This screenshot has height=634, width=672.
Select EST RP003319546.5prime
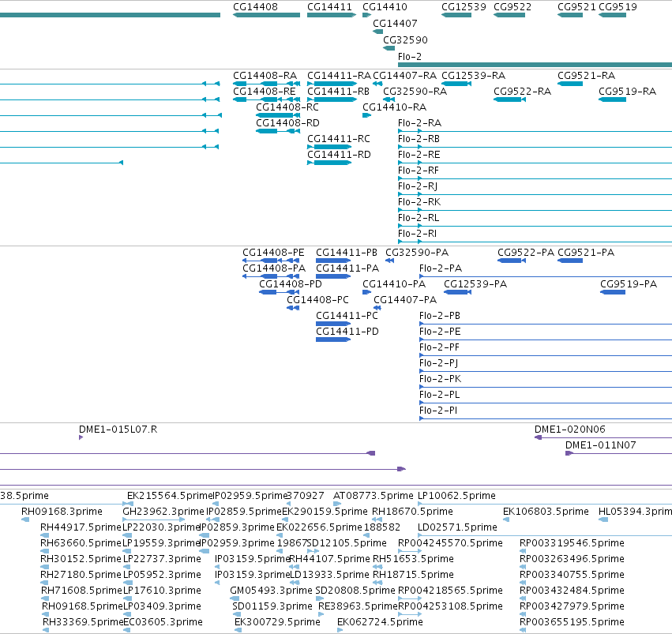point(572,544)
